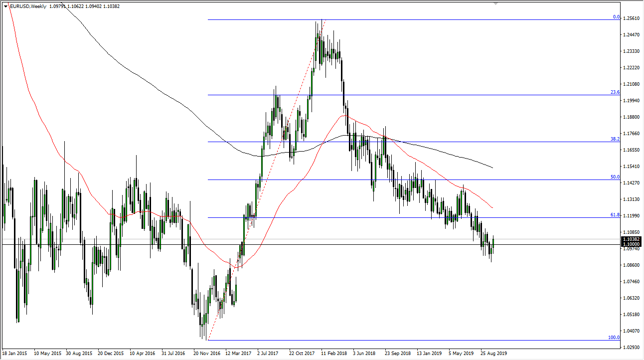The image size is (644, 360).
Task: Click the 20 Dec 2015 date label
Action: click(x=110, y=353)
